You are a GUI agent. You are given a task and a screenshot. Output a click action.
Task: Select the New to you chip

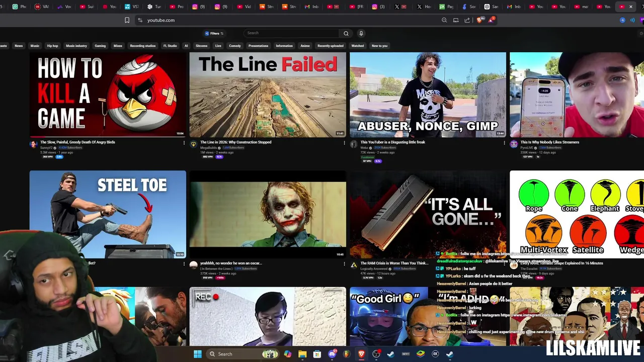[x=379, y=46]
